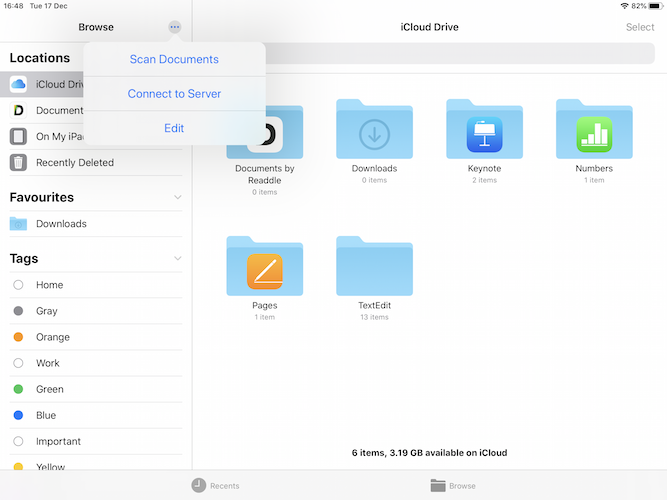The image size is (667, 500).
Task: Tap the Keynote '2 items' caption
Action: [x=484, y=180]
